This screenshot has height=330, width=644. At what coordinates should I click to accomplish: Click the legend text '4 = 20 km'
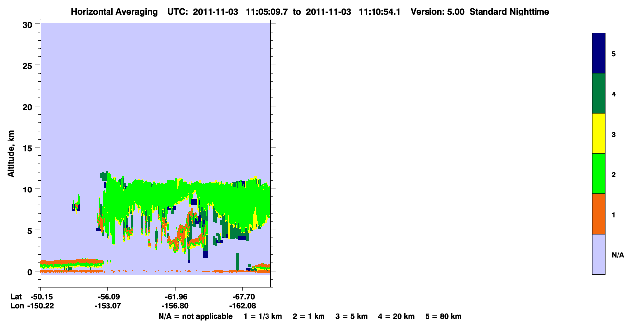[396, 316]
